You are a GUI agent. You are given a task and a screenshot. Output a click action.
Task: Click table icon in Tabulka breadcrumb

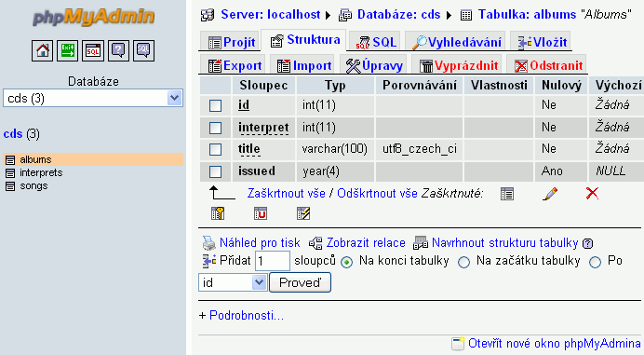[465, 15]
